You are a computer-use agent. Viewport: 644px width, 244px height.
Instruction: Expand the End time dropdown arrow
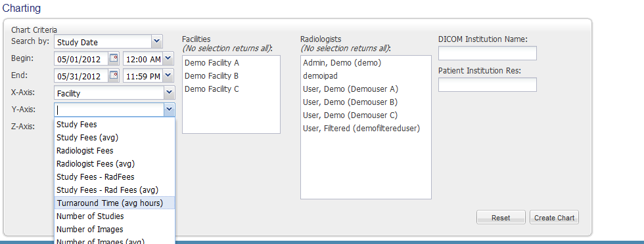tap(168, 75)
